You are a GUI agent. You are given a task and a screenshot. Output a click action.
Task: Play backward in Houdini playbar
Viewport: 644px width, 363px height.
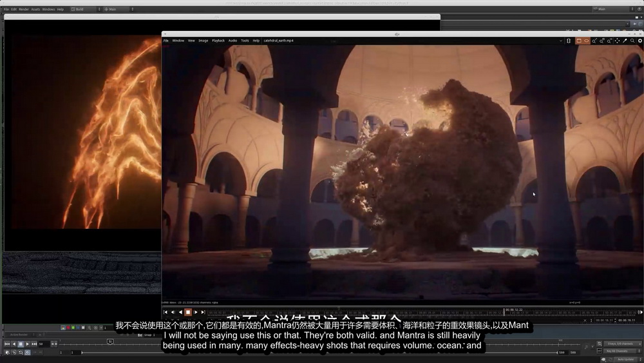(x=14, y=344)
